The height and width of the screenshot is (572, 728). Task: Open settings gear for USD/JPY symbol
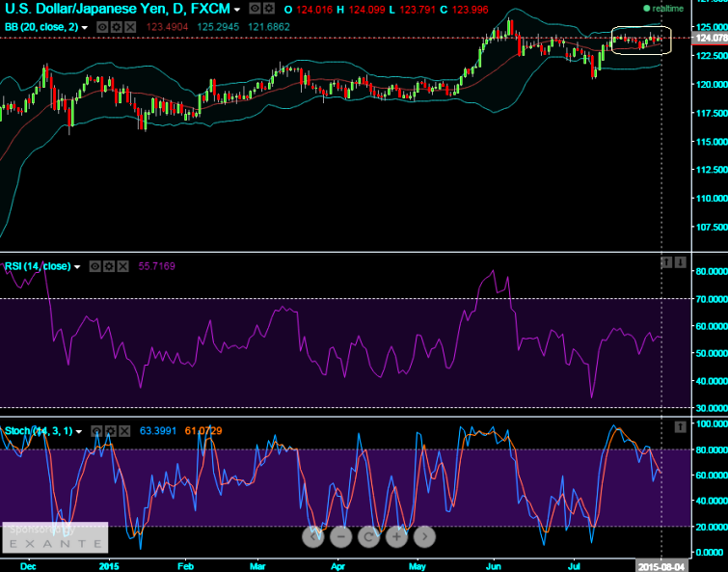(268, 9)
